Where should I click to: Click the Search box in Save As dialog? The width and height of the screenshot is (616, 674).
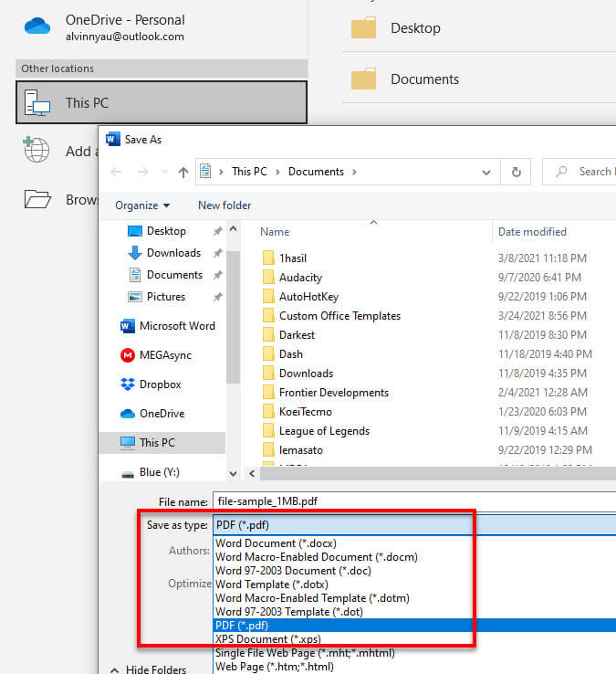579,172
